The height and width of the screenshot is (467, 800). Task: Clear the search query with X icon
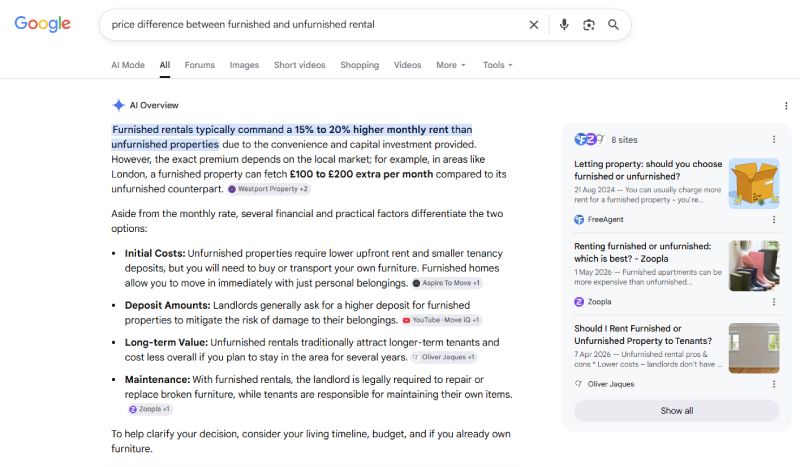[x=534, y=24]
